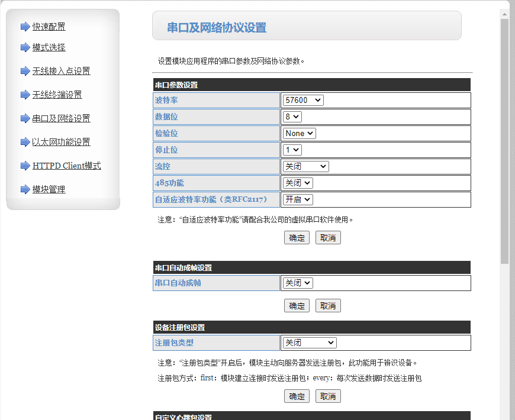The height and width of the screenshot is (420, 515).
Task: Click the arrow icon next to 模式选择
Action: (x=25, y=47)
